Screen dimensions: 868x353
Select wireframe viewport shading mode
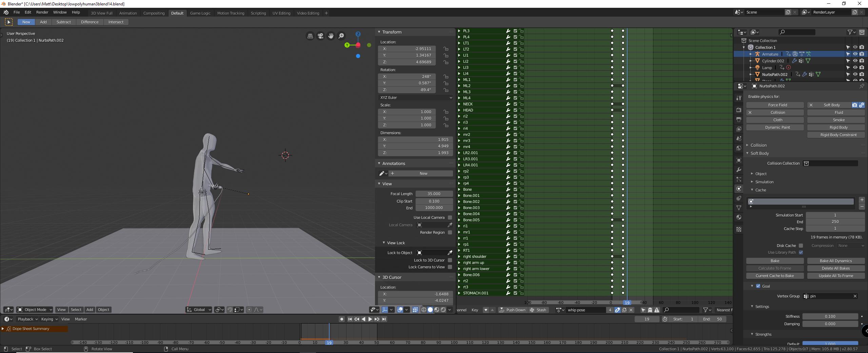(x=424, y=310)
